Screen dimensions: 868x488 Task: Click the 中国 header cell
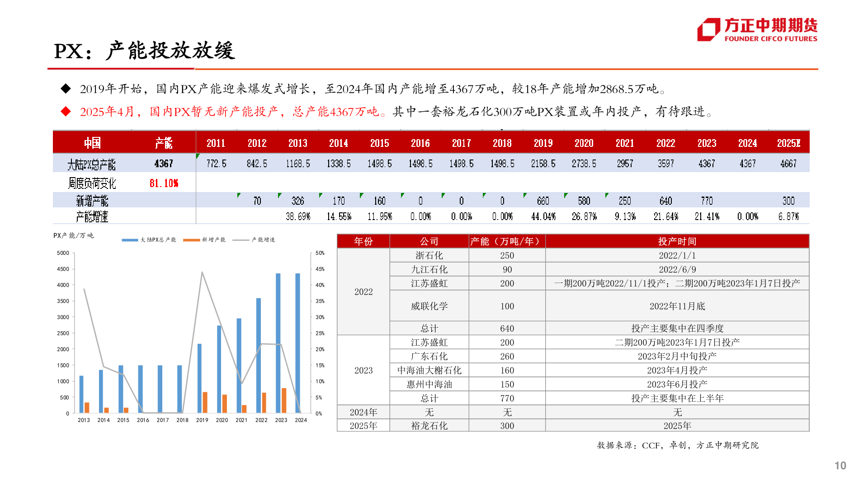[x=92, y=143]
